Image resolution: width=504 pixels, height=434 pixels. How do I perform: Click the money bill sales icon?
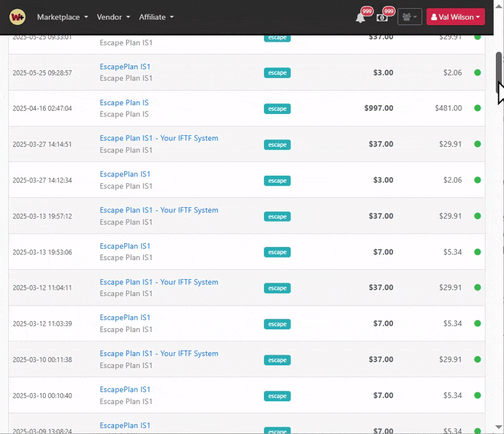pos(382,18)
